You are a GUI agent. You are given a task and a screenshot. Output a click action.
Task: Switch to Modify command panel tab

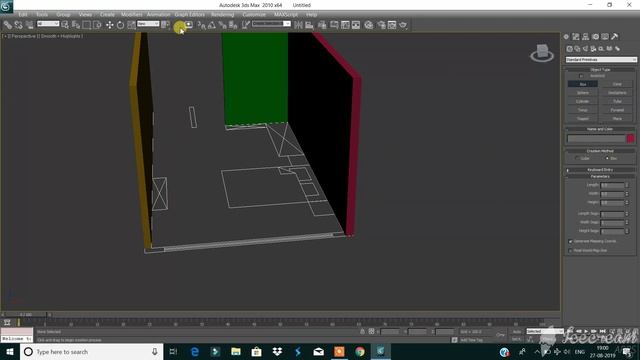pyautogui.click(x=576, y=37)
